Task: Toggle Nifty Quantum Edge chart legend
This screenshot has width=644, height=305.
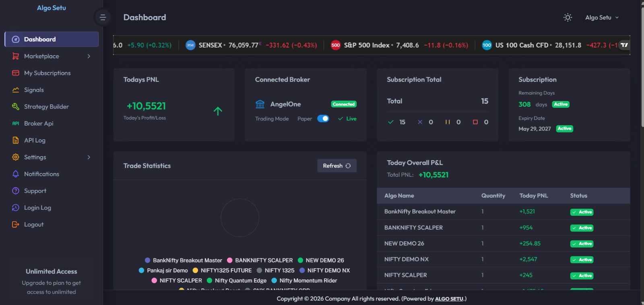Action: click(x=237, y=280)
